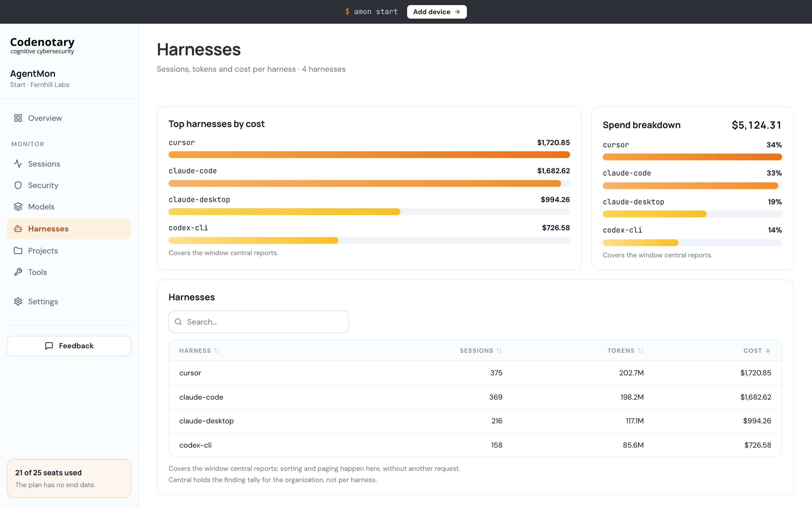Viewport: 812px width, 508px height.
Task: Click the arrow in Add device button
Action: point(457,12)
